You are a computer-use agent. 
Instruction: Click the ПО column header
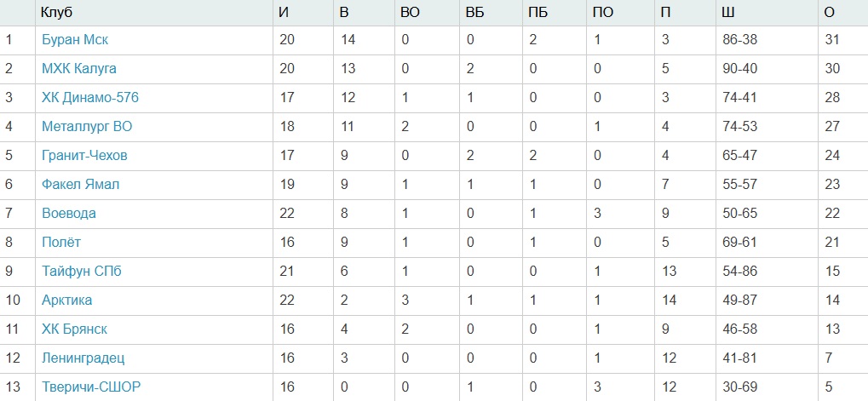pyautogui.click(x=601, y=12)
